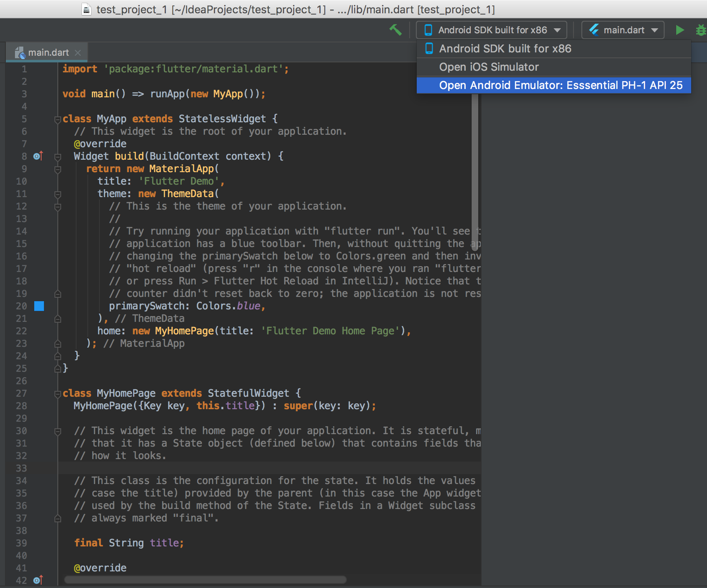The width and height of the screenshot is (707, 588).
Task: Click the green build hammer icon
Action: click(396, 30)
